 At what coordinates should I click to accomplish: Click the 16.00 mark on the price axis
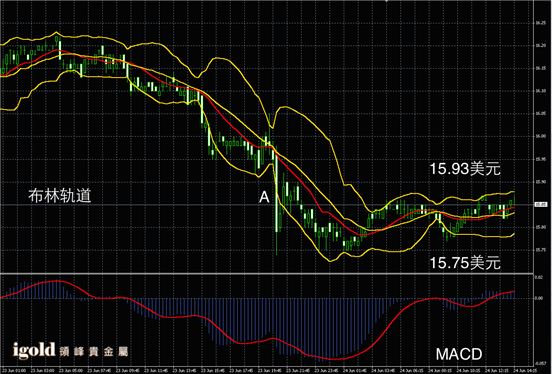(x=540, y=136)
